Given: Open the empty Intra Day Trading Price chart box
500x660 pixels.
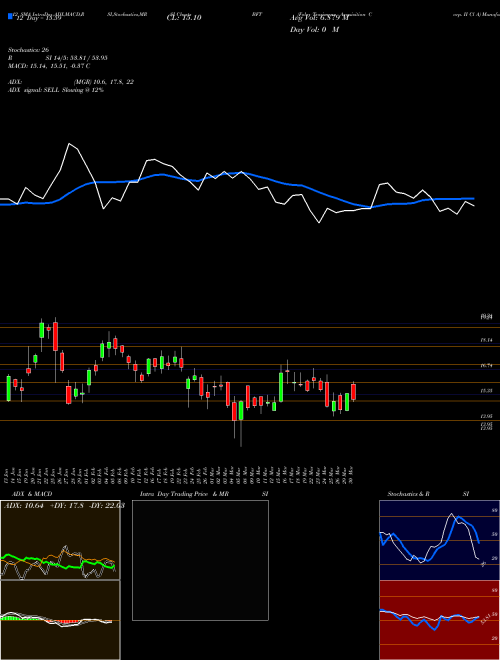Looking at the screenshot, I should [x=200, y=560].
